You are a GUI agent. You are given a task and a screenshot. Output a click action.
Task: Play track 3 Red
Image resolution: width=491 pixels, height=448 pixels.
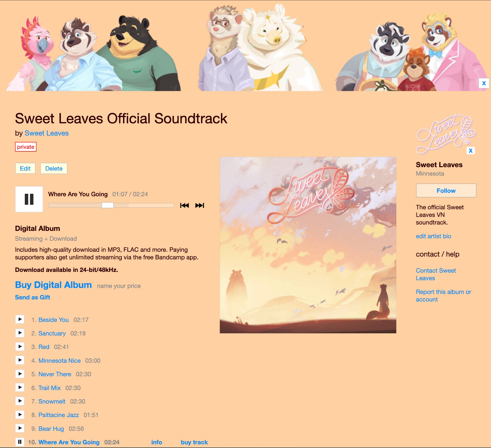(20, 347)
